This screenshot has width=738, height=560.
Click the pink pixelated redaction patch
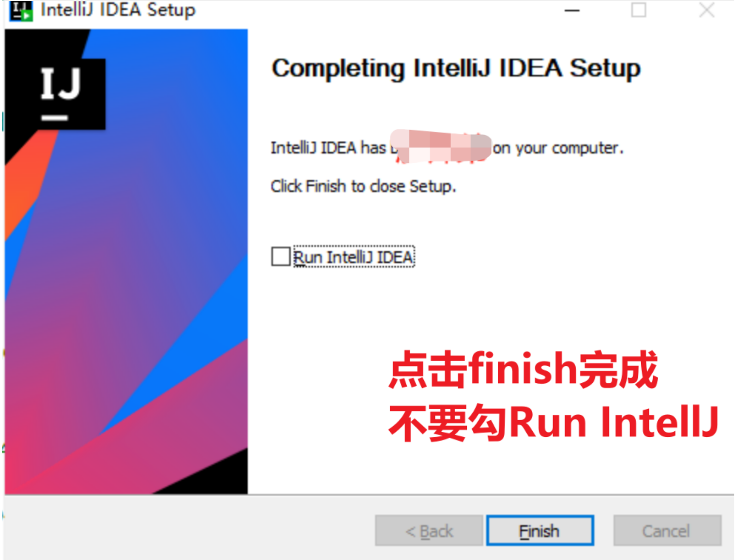tap(441, 146)
